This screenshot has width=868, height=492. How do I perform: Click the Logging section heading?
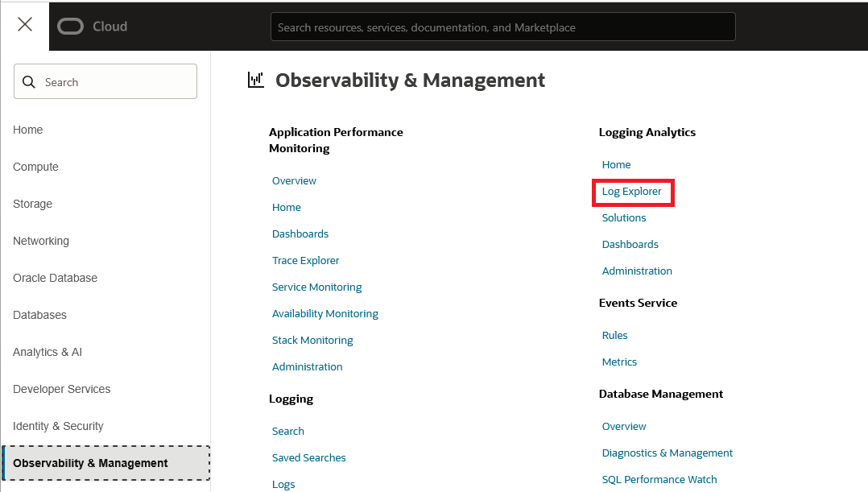291,399
